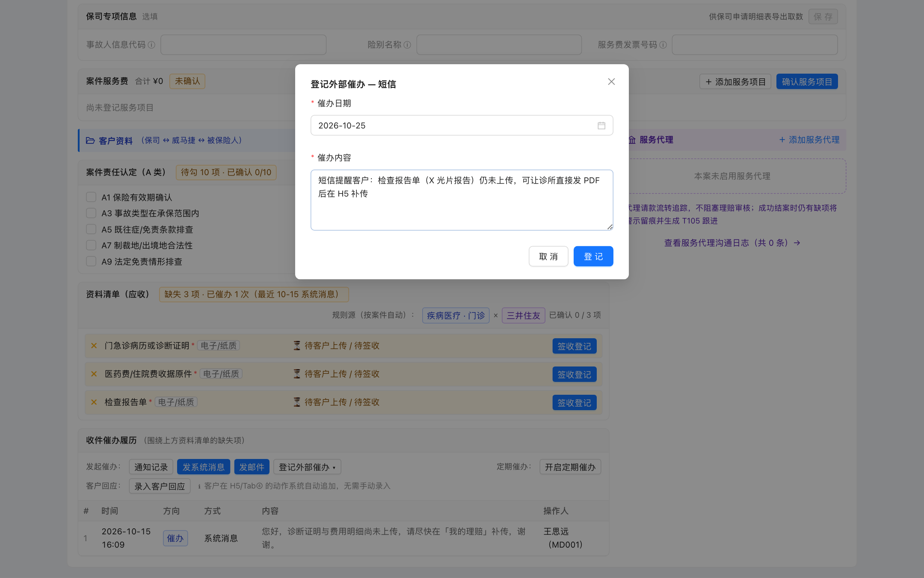Check A3 事故类型在承保范围内

[91, 213]
